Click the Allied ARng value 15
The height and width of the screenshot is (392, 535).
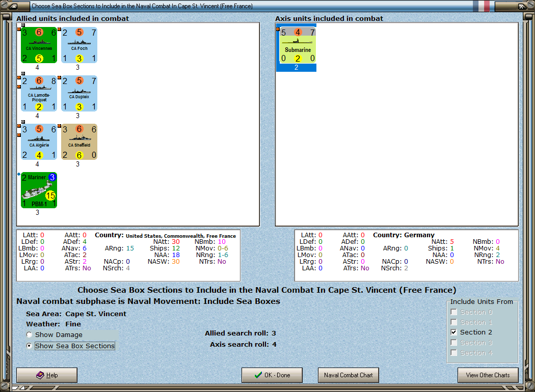tap(130, 248)
